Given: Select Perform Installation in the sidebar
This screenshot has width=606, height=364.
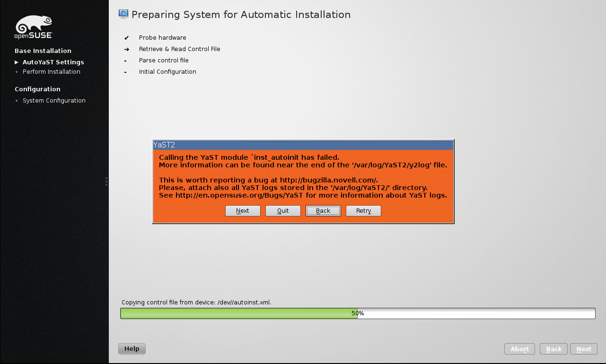Looking at the screenshot, I should coord(52,72).
